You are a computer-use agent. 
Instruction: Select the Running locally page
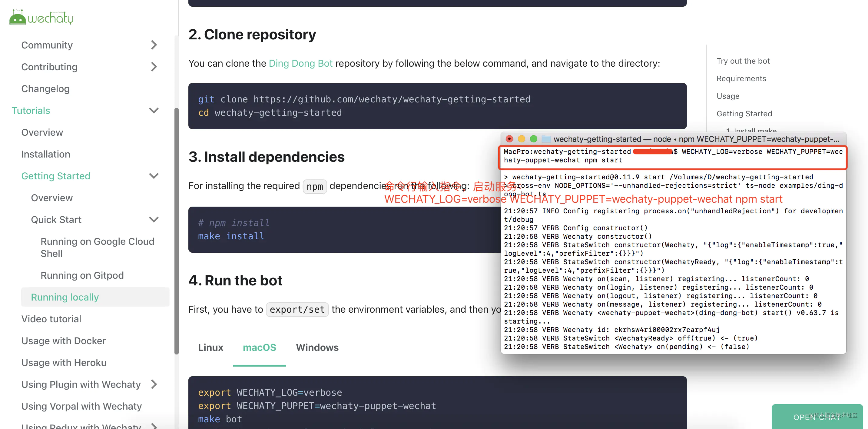[x=95, y=297]
